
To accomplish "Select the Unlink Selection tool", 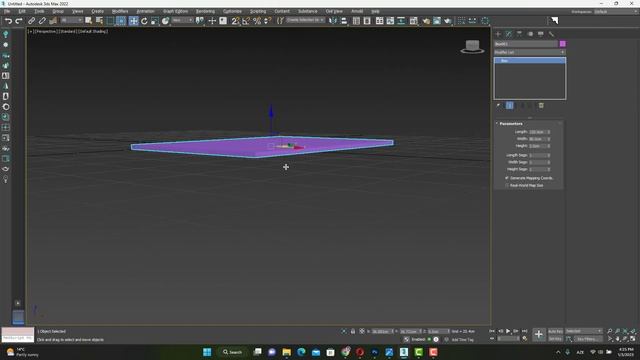I will (x=42, y=20).
